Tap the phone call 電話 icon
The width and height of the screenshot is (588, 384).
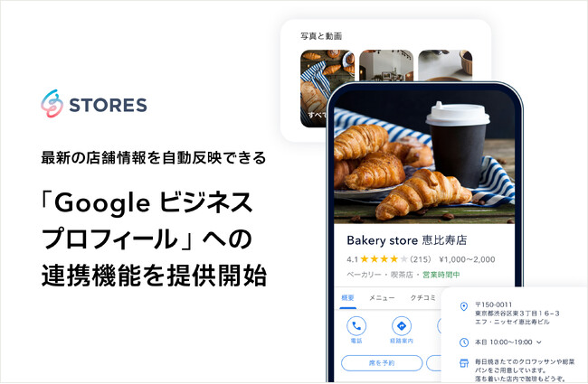pos(356,326)
